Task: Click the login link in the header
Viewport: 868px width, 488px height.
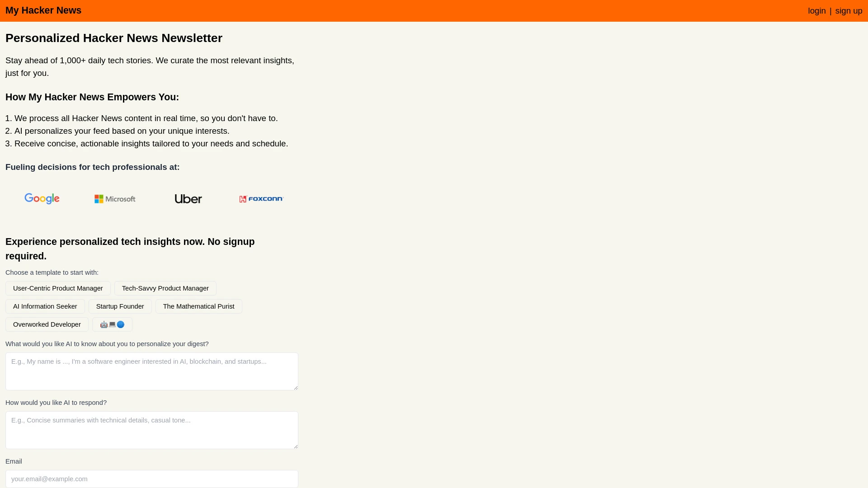Action: [817, 11]
